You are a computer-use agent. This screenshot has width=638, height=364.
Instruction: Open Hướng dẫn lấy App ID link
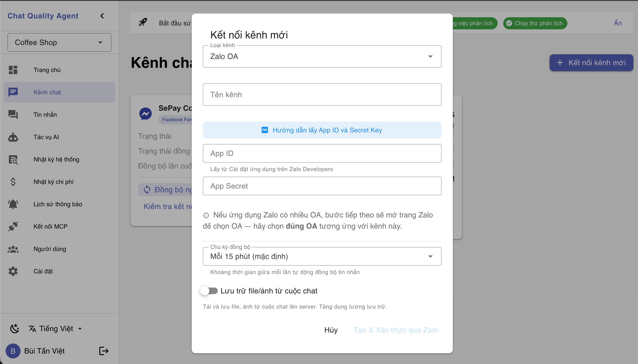click(x=327, y=130)
